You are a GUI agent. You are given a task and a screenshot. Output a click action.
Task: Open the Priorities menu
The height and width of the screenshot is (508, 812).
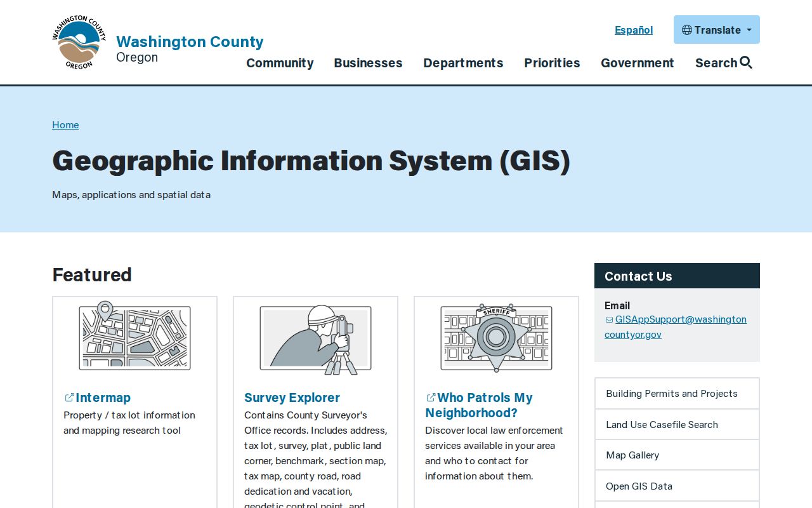coord(552,63)
